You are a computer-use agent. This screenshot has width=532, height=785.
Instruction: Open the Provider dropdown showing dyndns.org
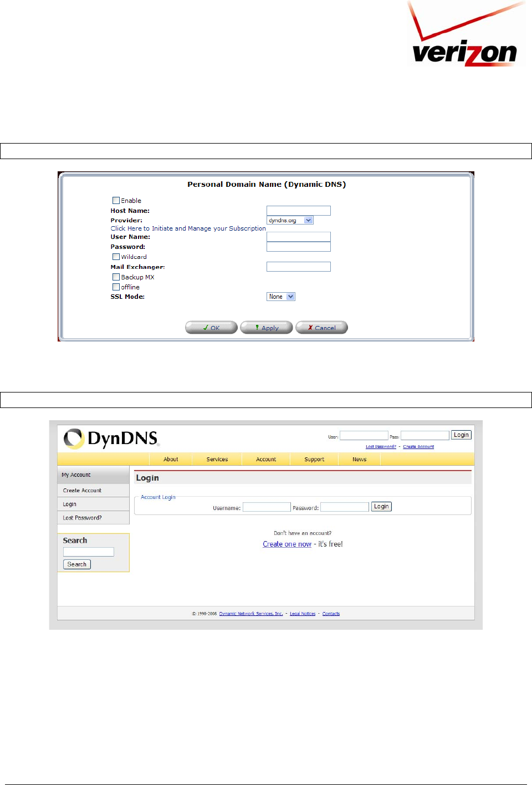pyautogui.click(x=290, y=220)
